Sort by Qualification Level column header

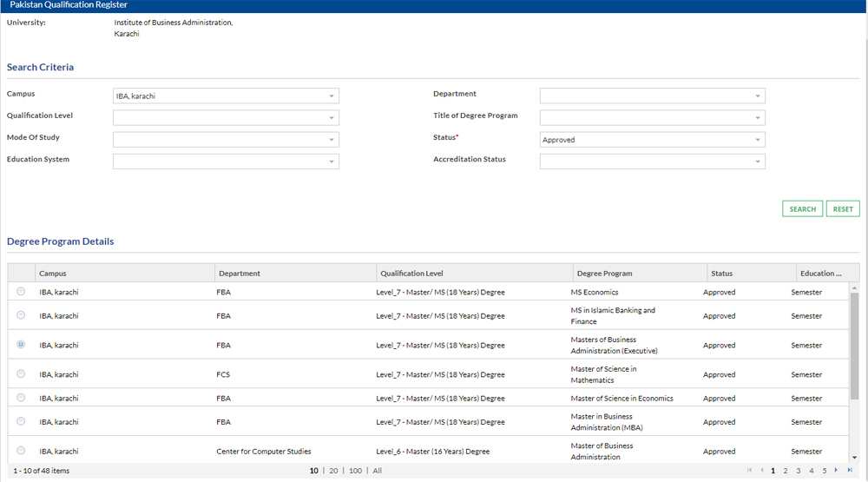[x=475, y=273]
